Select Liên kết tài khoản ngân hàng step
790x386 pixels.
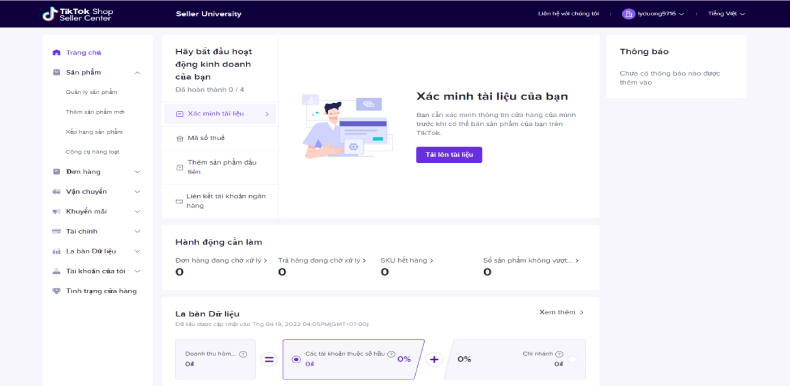[x=220, y=201]
